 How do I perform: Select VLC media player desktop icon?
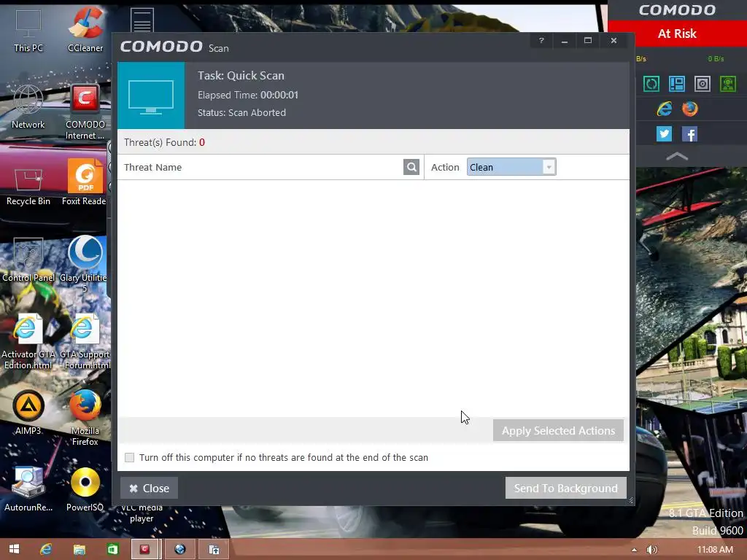coord(142,513)
